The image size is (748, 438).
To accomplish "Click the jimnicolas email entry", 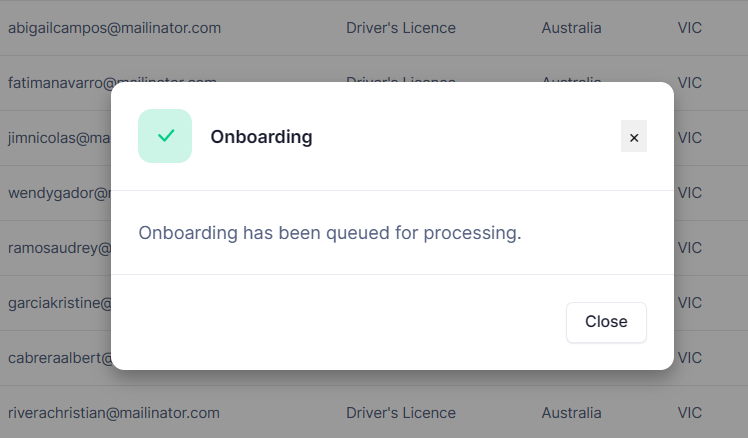I will (x=59, y=138).
